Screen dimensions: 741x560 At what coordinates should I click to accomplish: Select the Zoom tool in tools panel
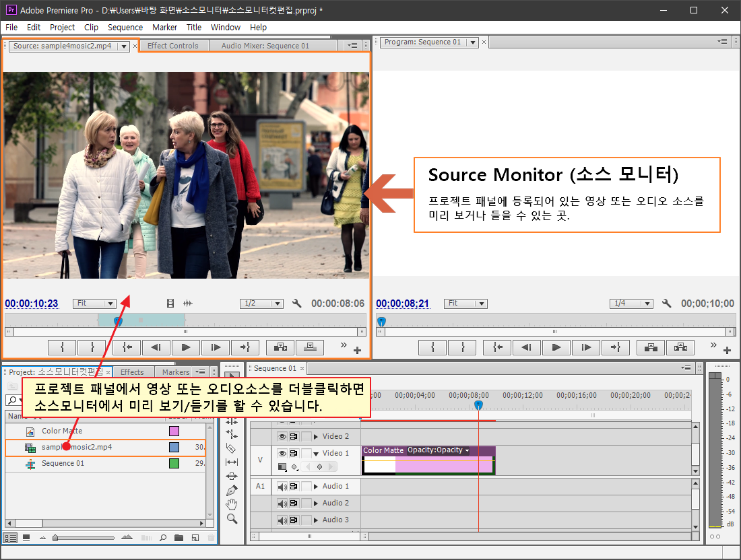[x=232, y=519]
